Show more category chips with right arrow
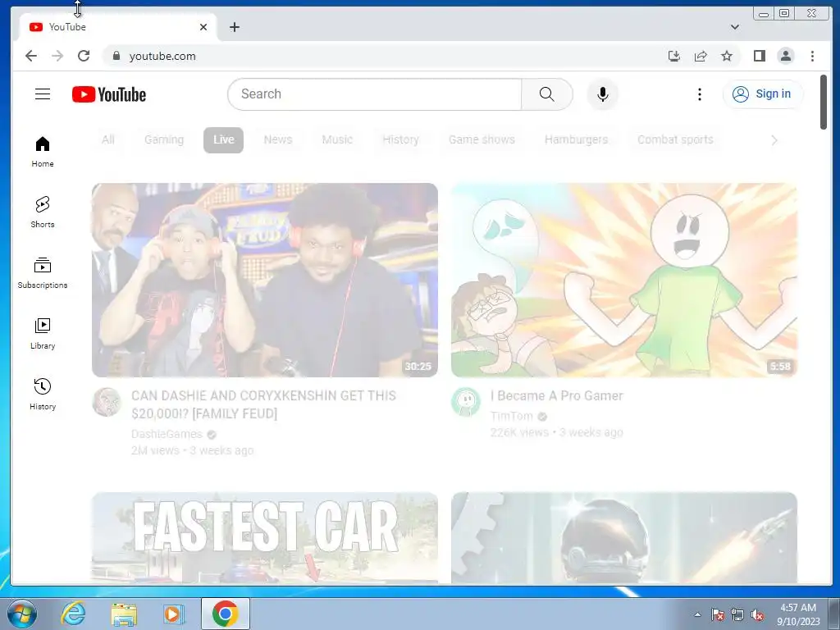This screenshot has width=840, height=630. click(x=774, y=140)
